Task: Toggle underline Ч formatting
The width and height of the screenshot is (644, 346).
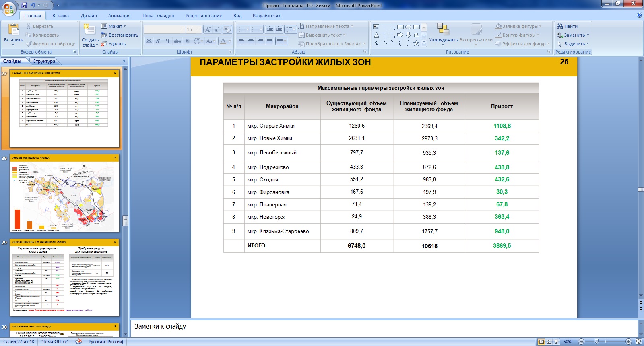Action: pos(167,41)
